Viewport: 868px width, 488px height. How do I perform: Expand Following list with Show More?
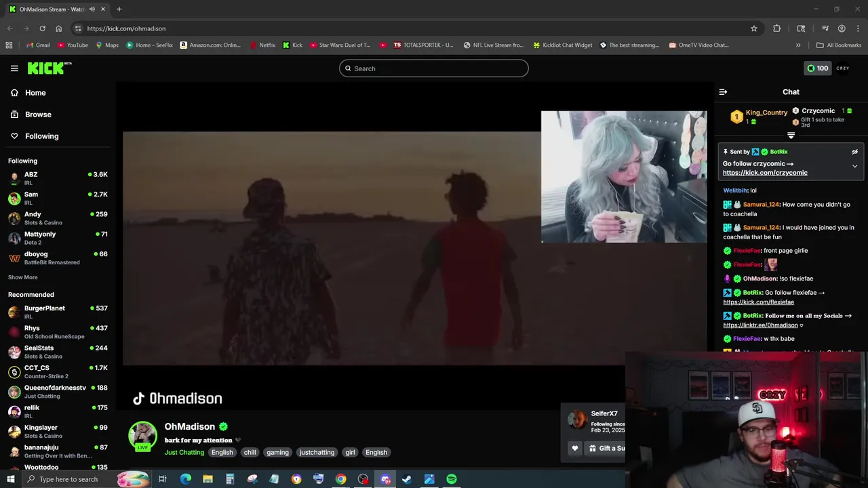[23, 277]
